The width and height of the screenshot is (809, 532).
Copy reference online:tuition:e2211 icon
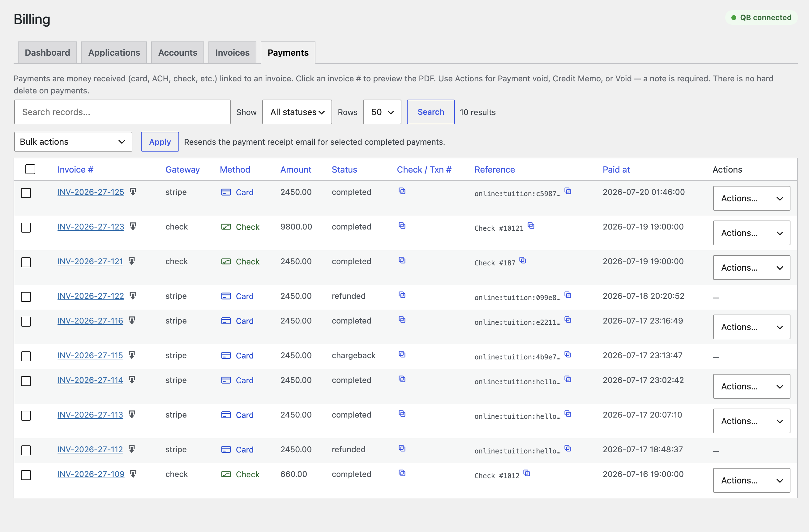coord(568,320)
